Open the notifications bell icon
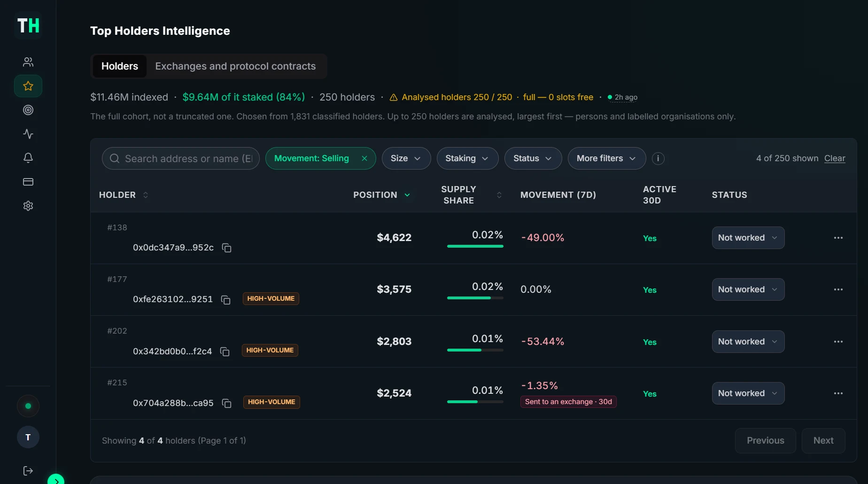 click(x=28, y=158)
